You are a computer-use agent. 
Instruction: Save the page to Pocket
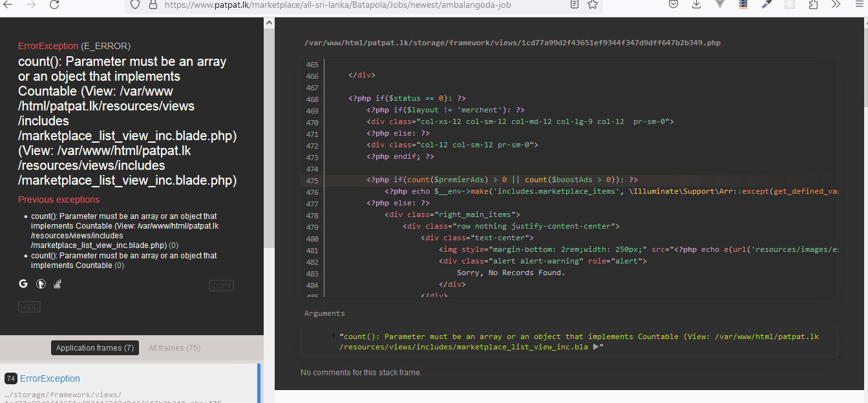(673, 5)
